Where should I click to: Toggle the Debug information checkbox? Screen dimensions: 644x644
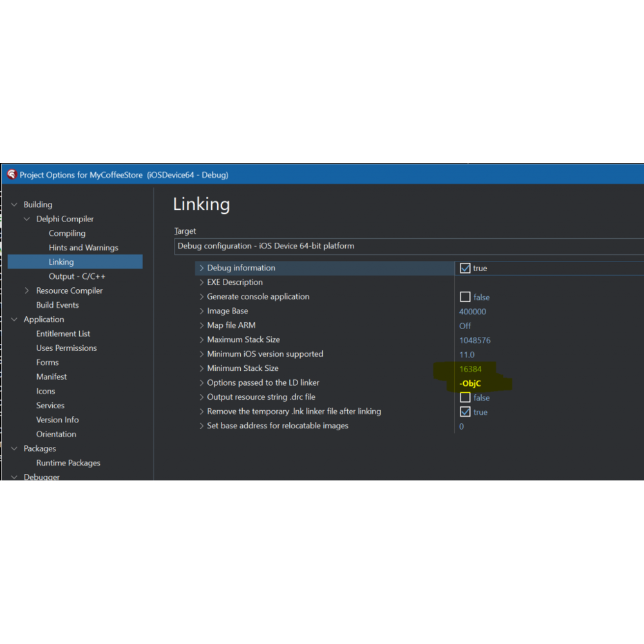coord(465,268)
